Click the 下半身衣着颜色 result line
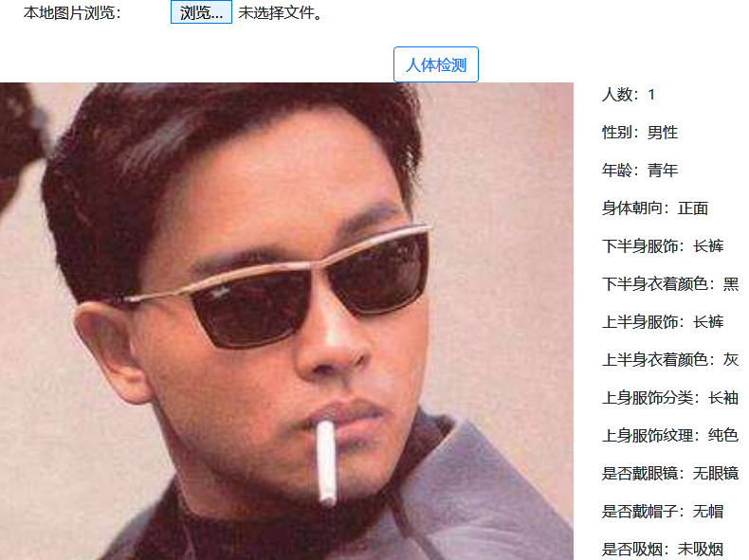 tap(670, 284)
